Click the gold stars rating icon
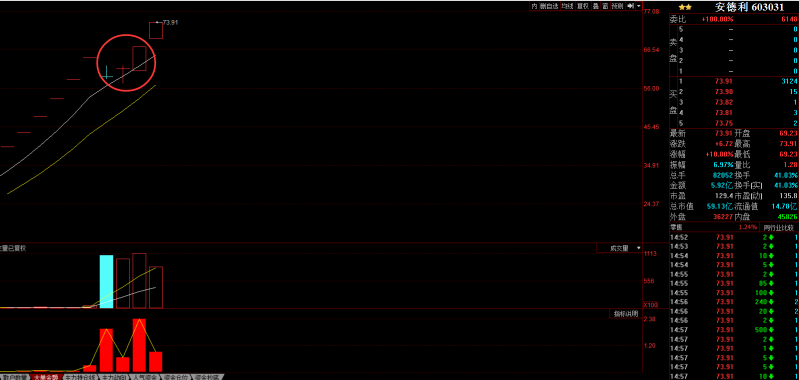Screen dimensions: 799x380 point(685,7)
